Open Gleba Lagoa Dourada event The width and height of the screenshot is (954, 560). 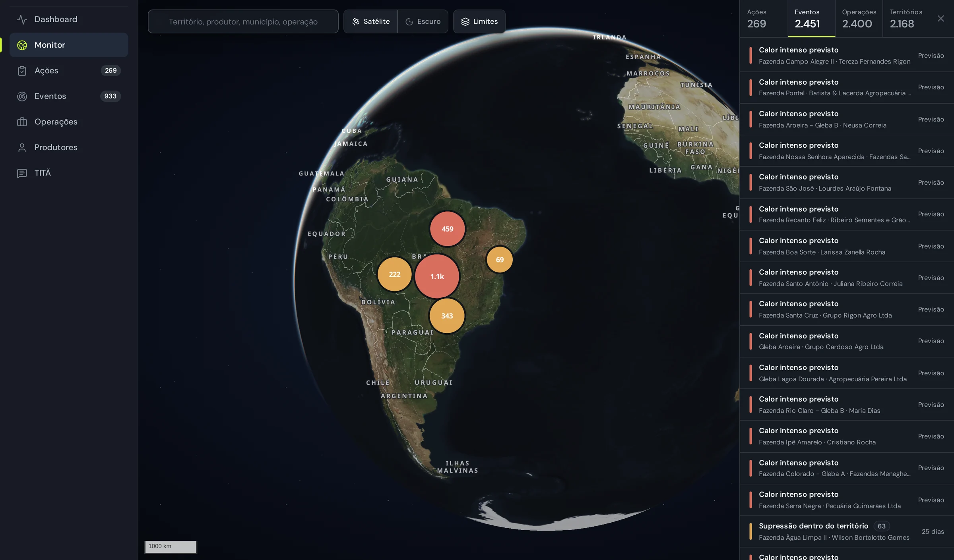point(847,373)
